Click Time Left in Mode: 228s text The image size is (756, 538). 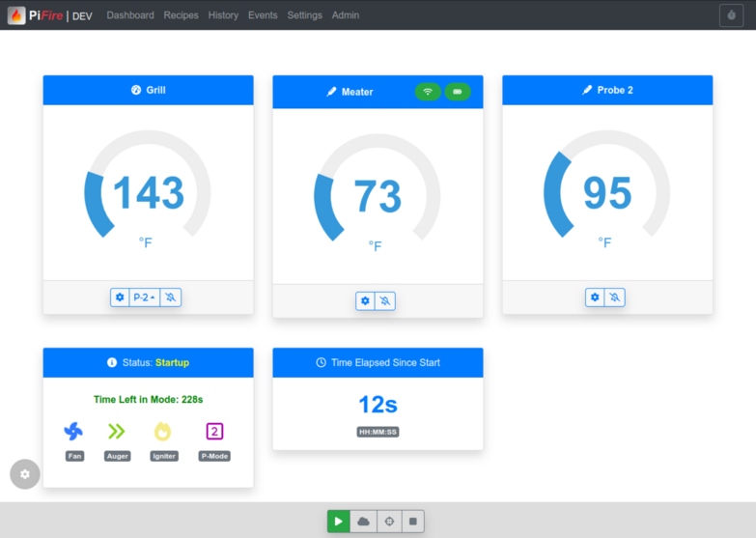[148, 400]
